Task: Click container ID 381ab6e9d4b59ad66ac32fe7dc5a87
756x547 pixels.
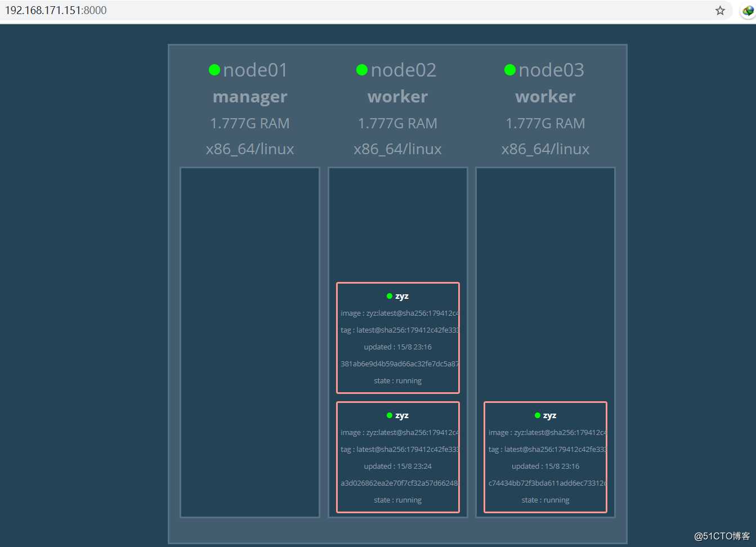Action: pyautogui.click(x=400, y=364)
